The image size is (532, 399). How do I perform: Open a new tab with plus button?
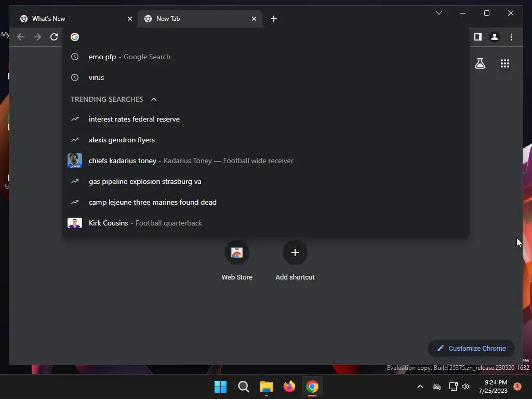274,19
